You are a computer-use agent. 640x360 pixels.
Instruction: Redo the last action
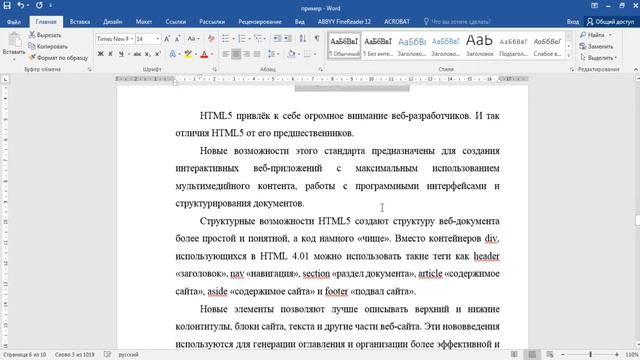pyautogui.click(x=39, y=5)
